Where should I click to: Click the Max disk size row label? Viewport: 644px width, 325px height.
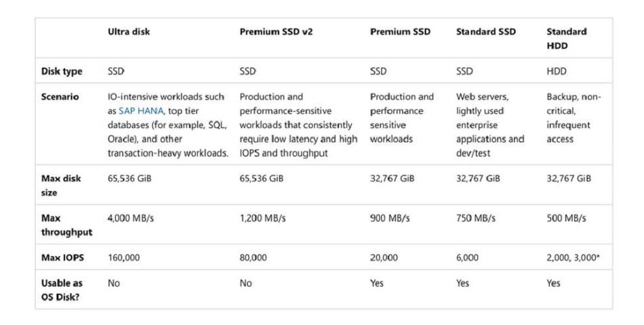tap(60, 185)
